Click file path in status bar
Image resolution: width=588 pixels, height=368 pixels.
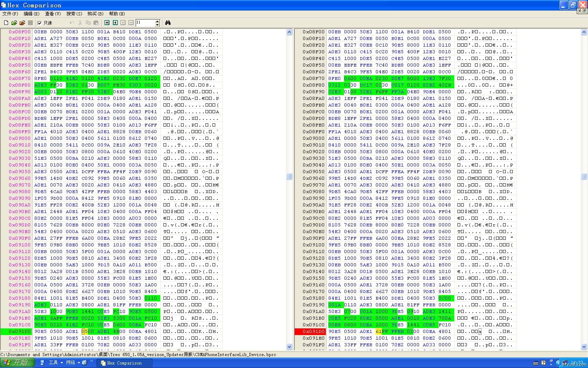pyautogui.click(x=138, y=355)
